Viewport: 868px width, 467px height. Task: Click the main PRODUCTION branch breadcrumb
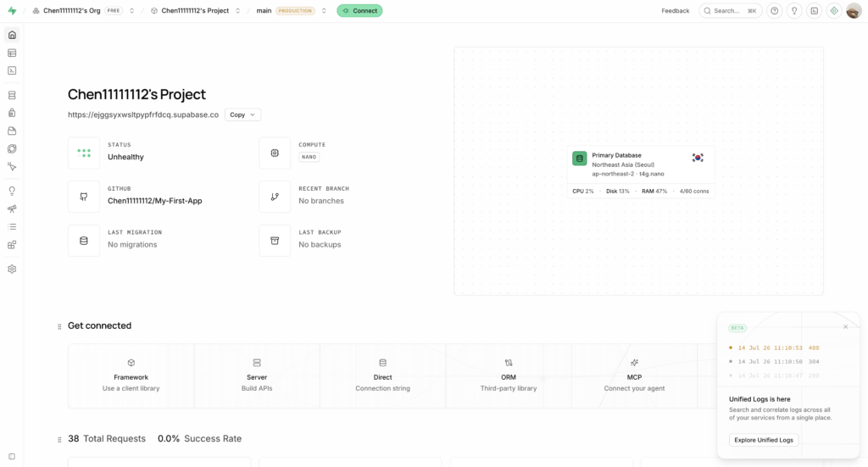(x=286, y=10)
